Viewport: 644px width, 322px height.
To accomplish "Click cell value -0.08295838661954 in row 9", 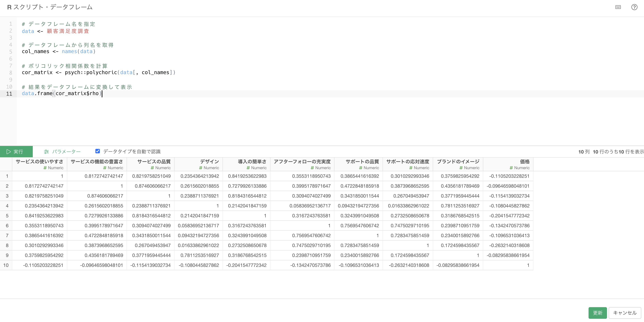I will click(508, 255).
